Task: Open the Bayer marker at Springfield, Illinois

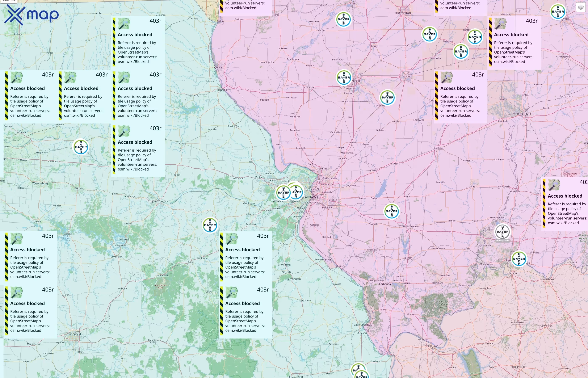Action: [x=344, y=77]
